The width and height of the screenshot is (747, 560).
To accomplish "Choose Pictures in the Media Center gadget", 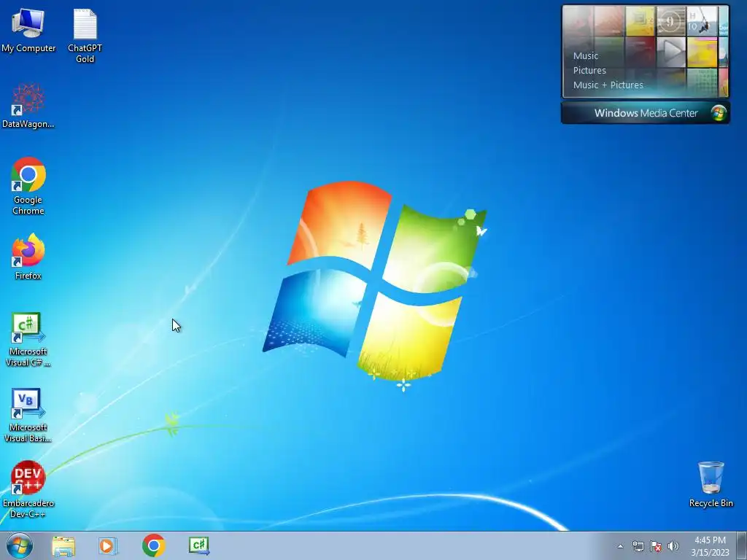I will point(589,71).
